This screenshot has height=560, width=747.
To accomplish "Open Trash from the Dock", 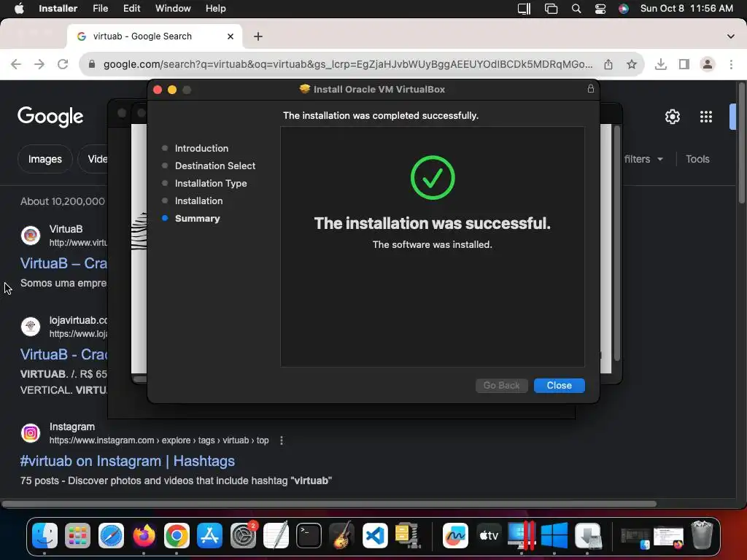I will tap(702, 534).
